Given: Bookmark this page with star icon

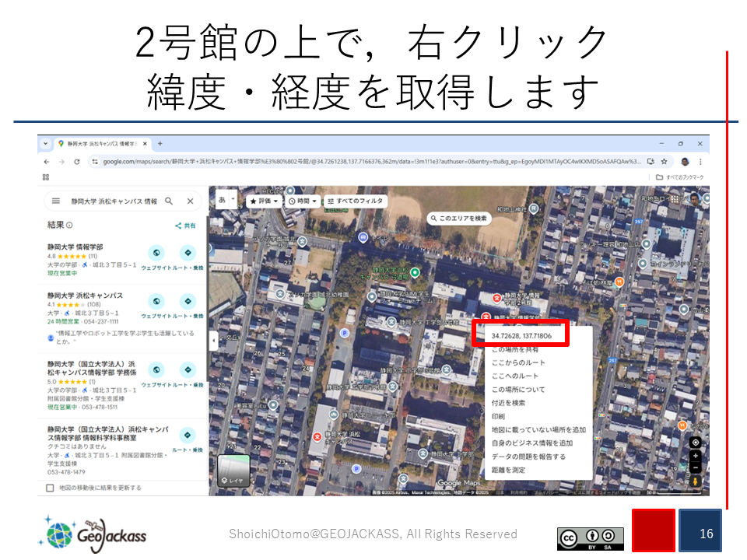Looking at the screenshot, I should 664,162.
